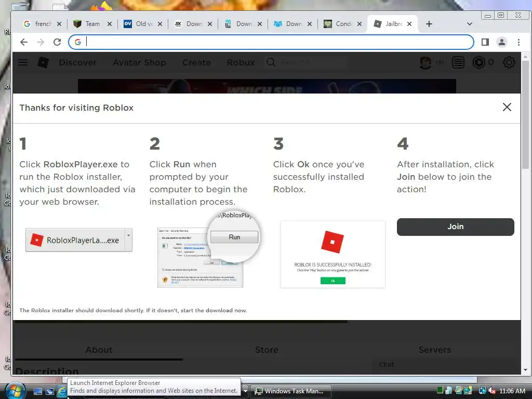The image size is (532, 399).
Task: Click the successfully installed illustration
Action: click(333, 255)
